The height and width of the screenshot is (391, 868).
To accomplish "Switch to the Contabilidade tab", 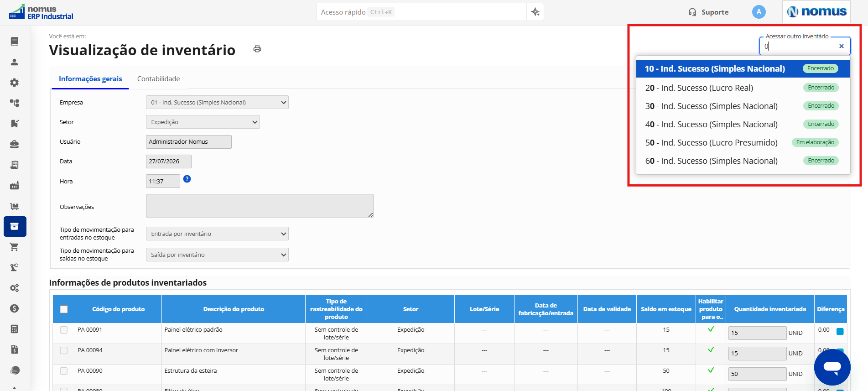I will (x=158, y=78).
